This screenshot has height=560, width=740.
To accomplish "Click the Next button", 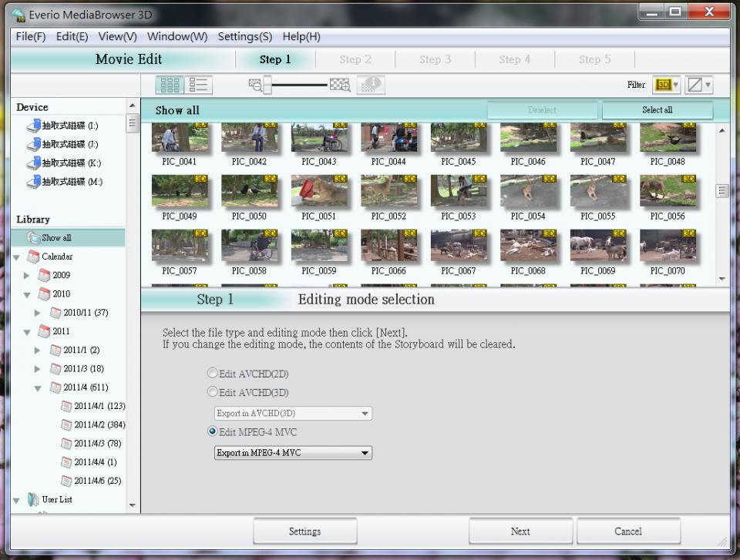I will [520, 531].
